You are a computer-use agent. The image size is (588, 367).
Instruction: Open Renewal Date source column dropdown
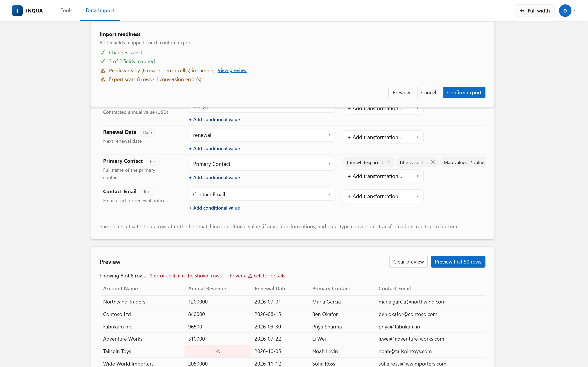[262, 135]
